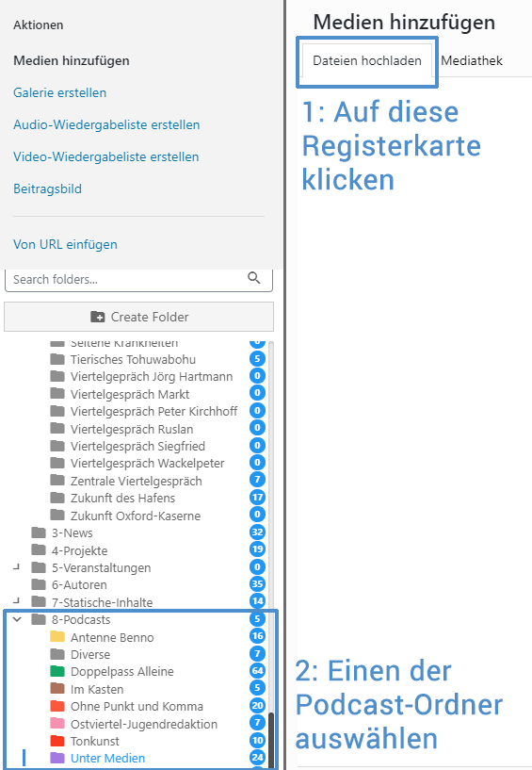Expand the 7-Statische-Inhalte folder
This screenshot has width=532, height=770.
coord(17,600)
